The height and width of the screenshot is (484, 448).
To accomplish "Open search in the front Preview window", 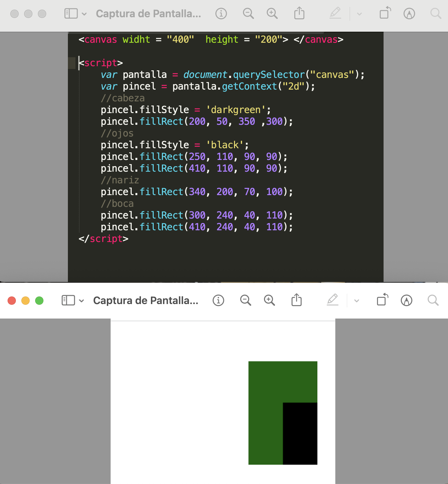I will tap(433, 300).
